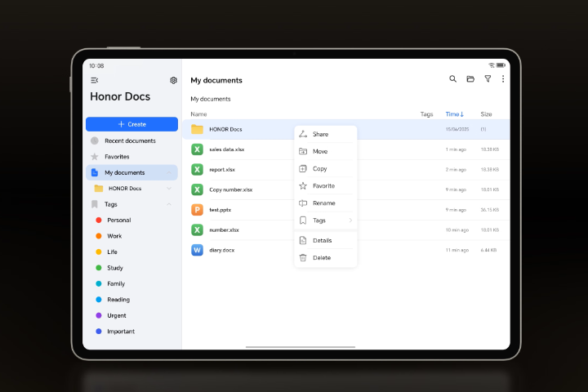Open the diary.docx file name
The image size is (588, 392).
221,250
